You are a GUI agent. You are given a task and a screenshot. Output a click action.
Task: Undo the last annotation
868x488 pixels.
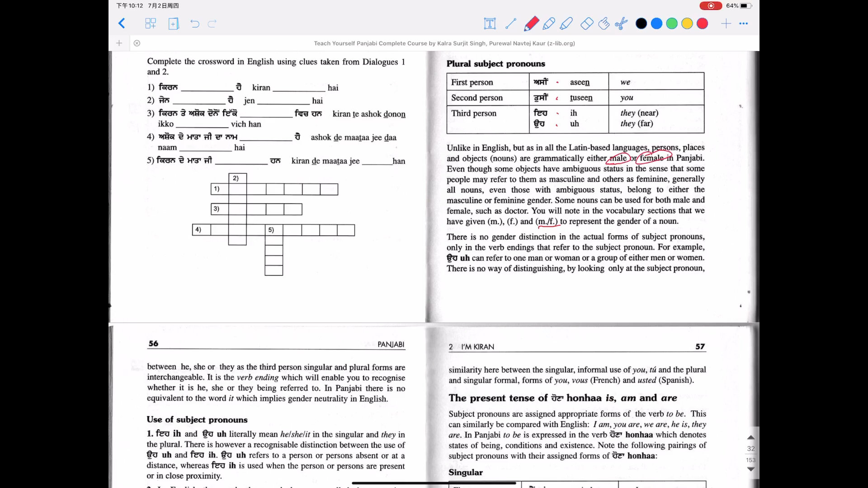tap(195, 23)
